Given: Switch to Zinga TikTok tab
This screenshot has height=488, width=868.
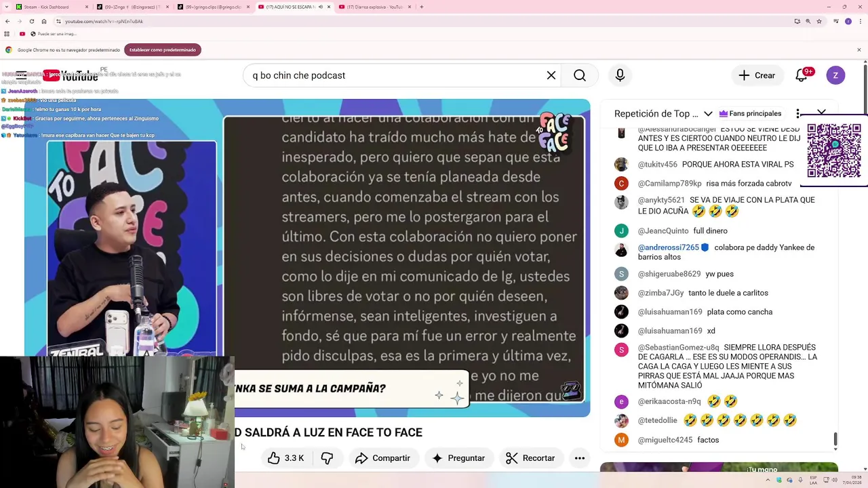Looking at the screenshot, I should [x=132, y=7].
